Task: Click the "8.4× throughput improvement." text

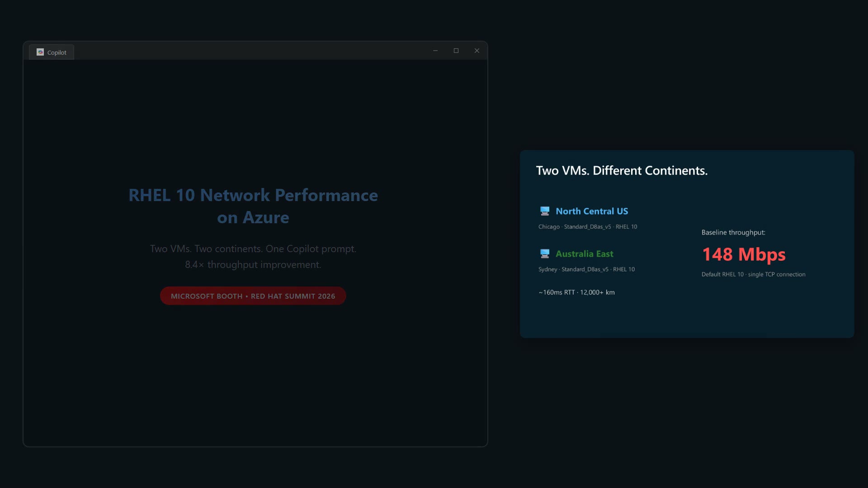Action: pyautogui.click(x=253, y=264)
